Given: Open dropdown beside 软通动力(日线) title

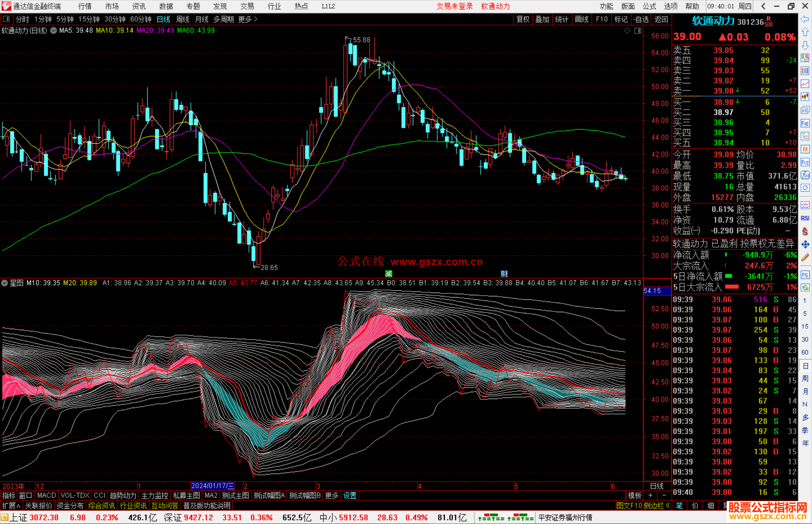Looking at the screenshot, I should click(x=54, y=30).
